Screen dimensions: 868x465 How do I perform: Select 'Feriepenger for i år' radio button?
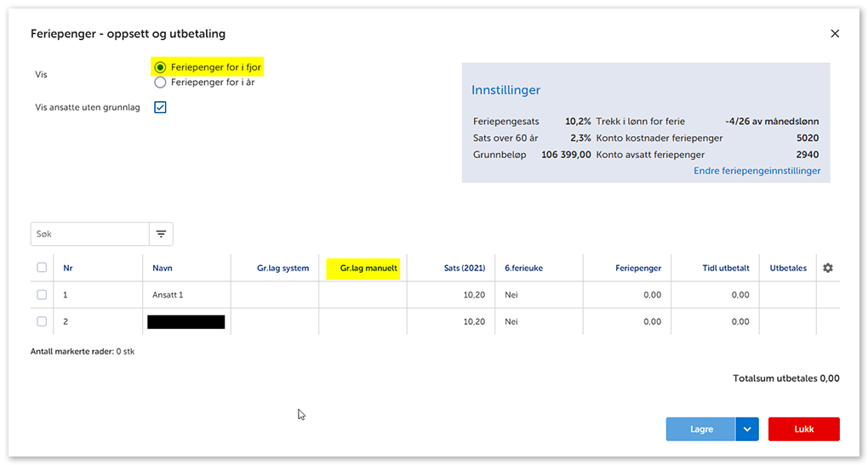(160, 82)
